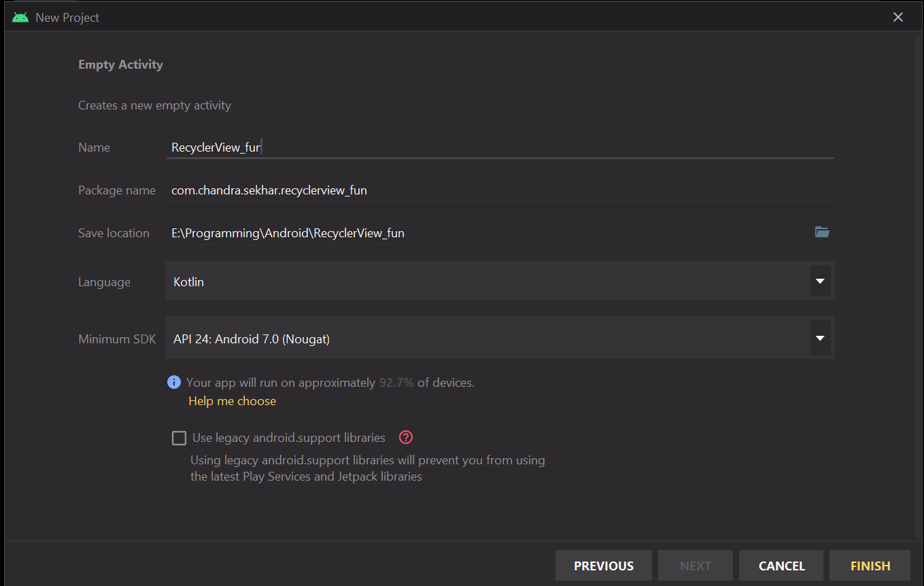Click the Empty Activity heading
The height and width of the screenshot is (586, 924).
point(120,65)
